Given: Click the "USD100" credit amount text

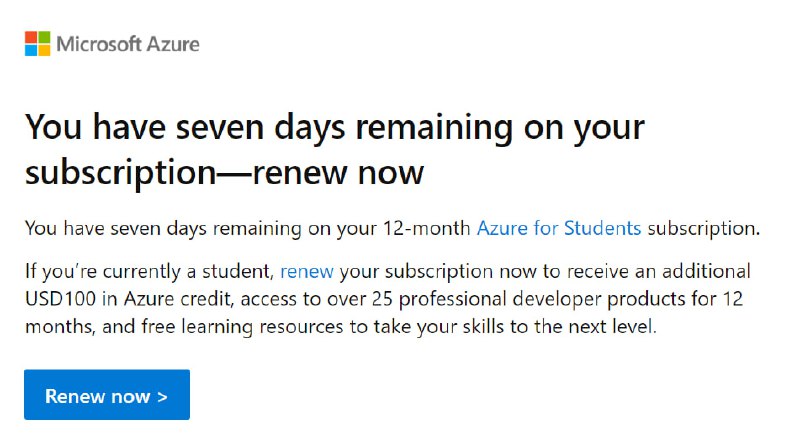Looking at the screenshot, I should tap(61, 299).
